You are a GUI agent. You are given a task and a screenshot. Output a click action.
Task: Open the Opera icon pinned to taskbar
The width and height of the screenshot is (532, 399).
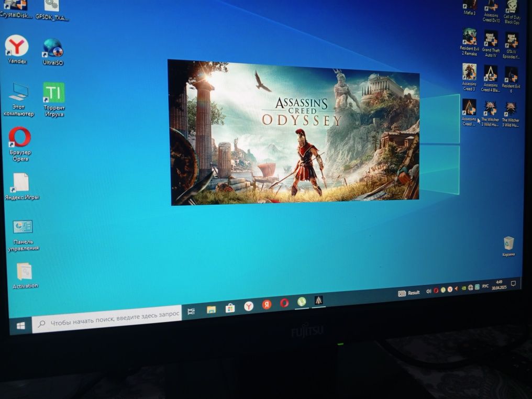point(284,303)
